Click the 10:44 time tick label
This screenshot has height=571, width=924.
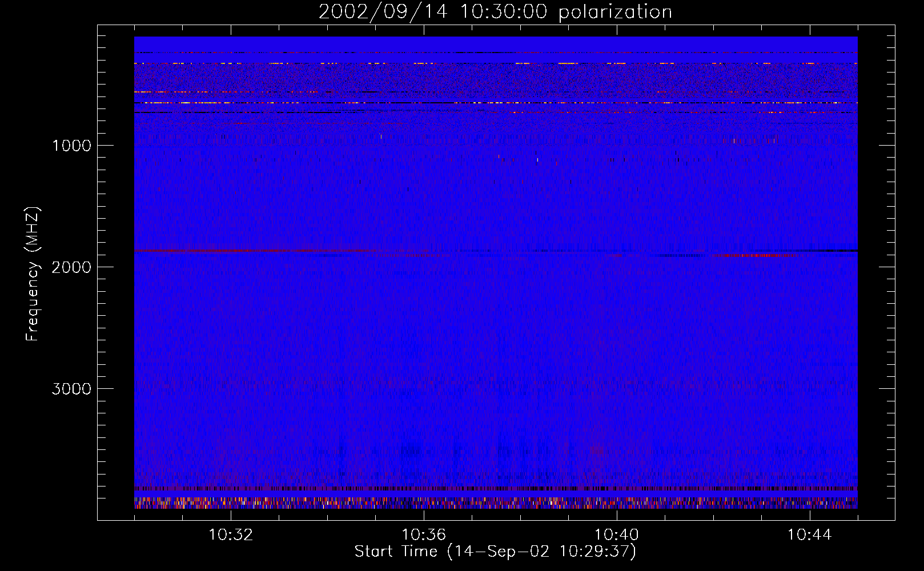pyautogui.click(x=810, y=535)
